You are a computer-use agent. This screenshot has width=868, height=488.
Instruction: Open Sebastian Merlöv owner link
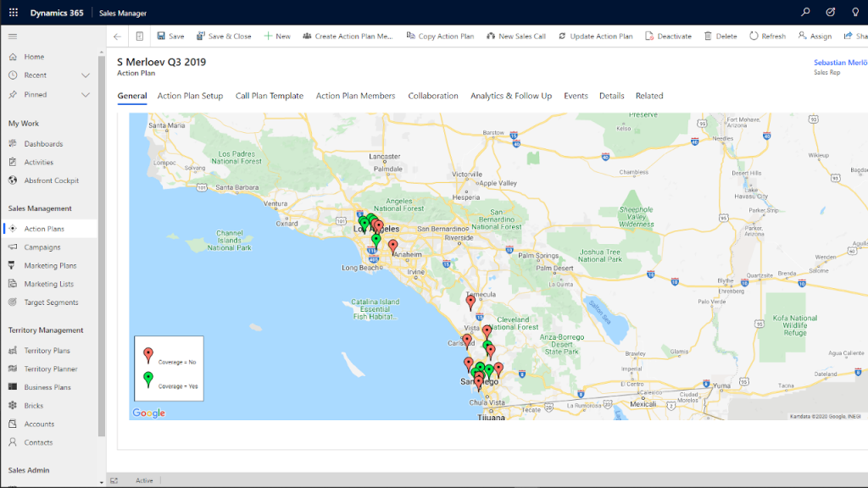tap(840, 63)
